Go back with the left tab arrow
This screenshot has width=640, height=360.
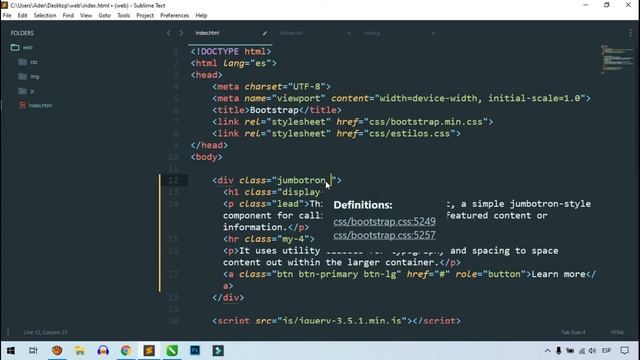point(169,33)
